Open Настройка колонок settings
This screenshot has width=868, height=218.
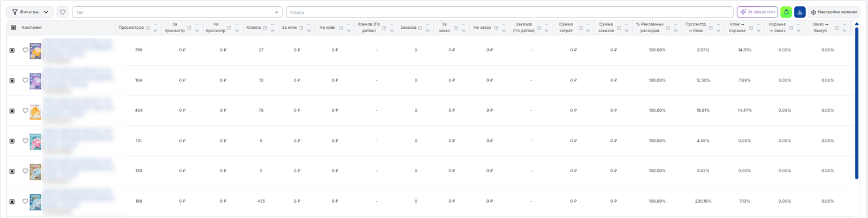click(x=834, y=12)
